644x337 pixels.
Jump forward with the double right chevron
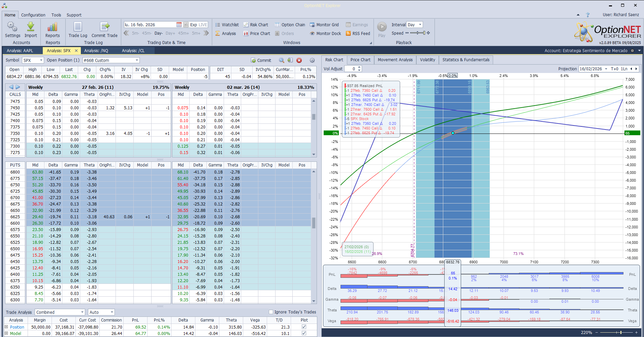(206, 33)
